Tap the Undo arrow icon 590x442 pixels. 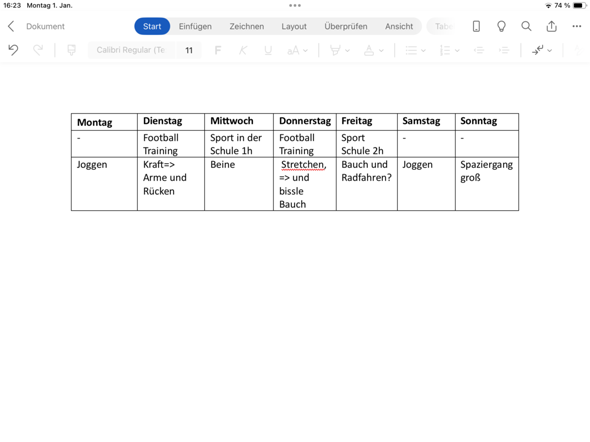point(13,50)
